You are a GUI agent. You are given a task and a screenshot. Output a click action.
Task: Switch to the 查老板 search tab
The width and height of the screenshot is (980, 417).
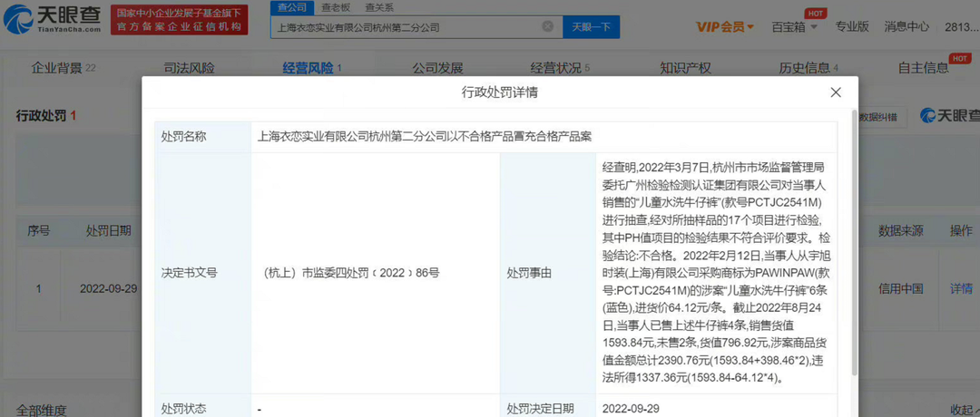tap(336, 8)
